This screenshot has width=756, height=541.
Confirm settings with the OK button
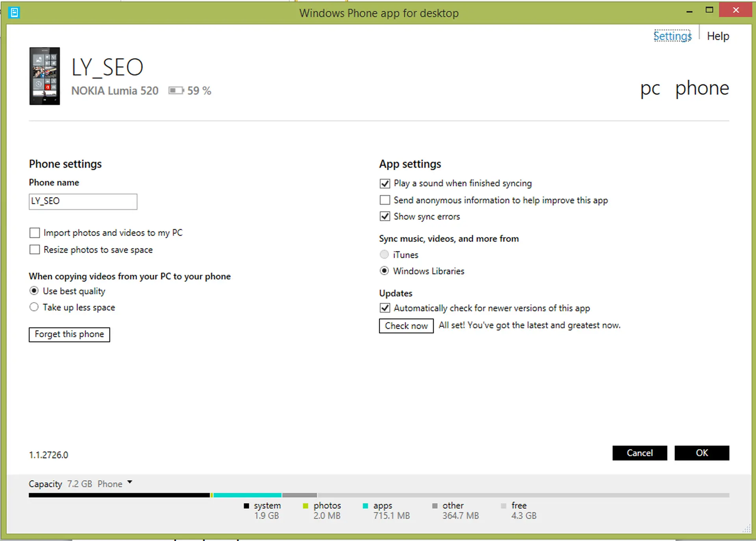(x=702, y=453)
